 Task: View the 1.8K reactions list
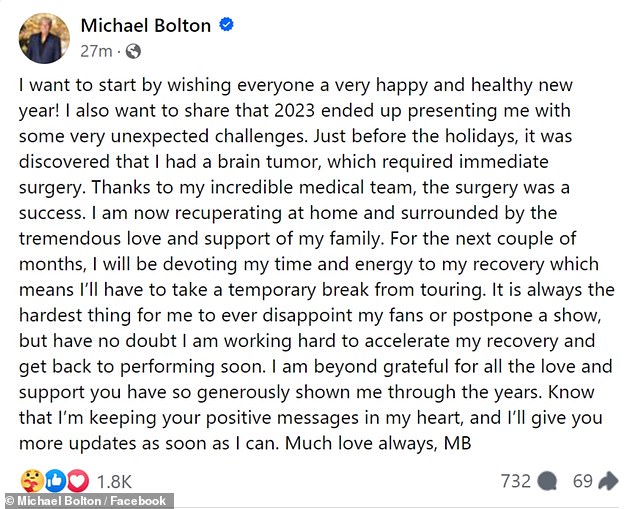tap(114, 482)
